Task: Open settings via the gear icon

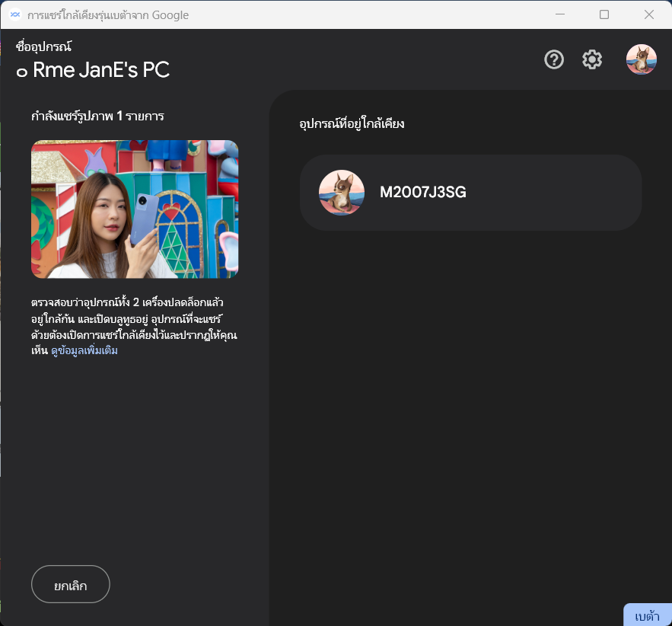Action: pos(592,59)
